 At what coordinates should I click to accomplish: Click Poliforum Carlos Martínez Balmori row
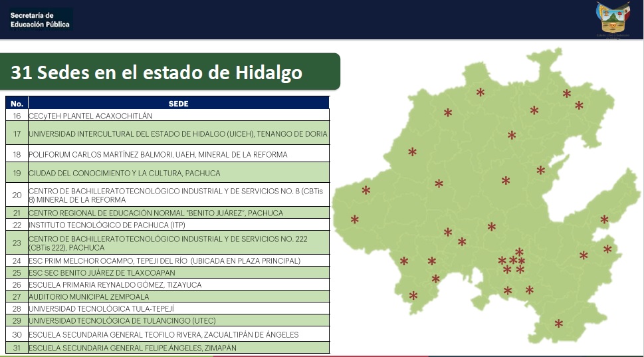(167, 154)
